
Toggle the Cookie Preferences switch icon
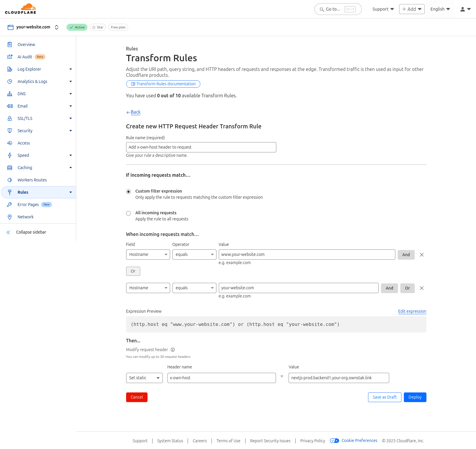tap(334, 441)
